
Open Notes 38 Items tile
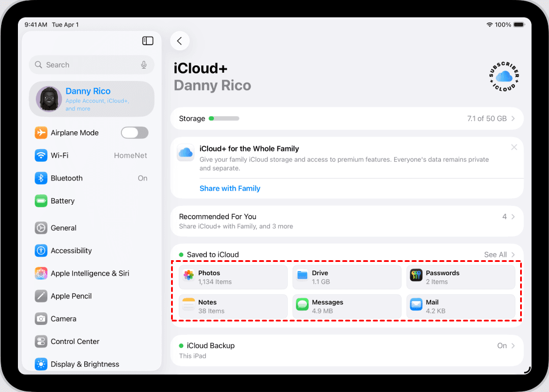pos(233,306)
